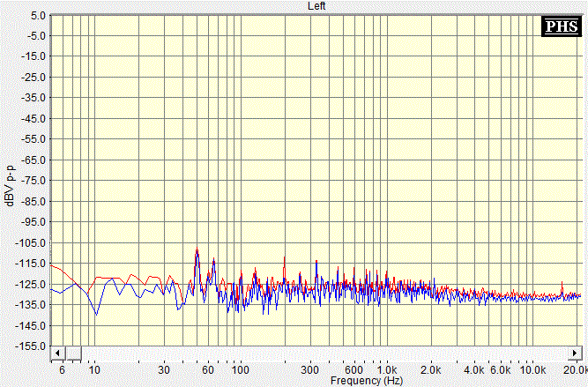
Task: Click the 4.0k frequency label
Action: click(474, 370)
